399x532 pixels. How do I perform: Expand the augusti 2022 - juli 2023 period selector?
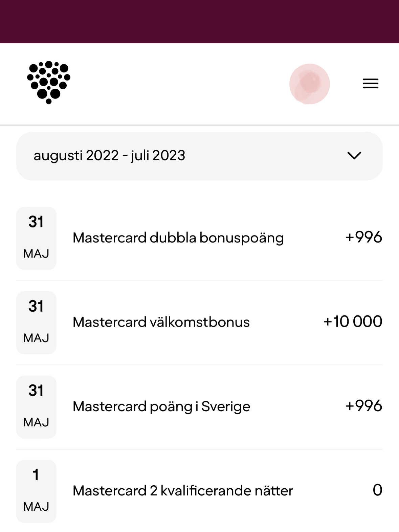[199, 156]
